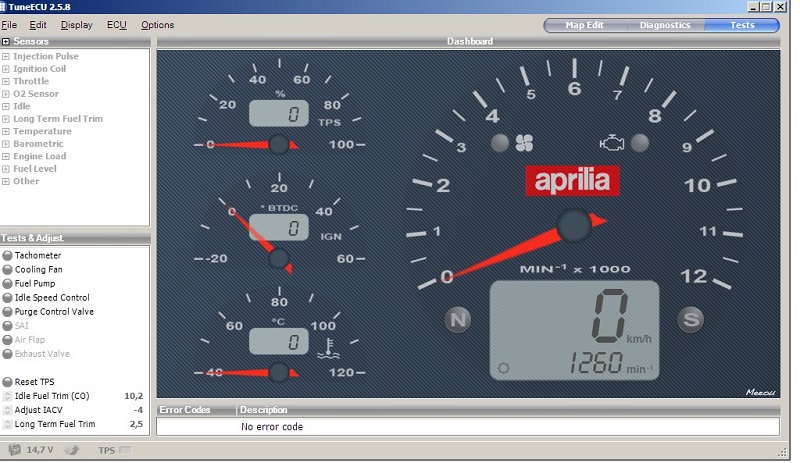The image size is (800, 463).
Task: Toggle the Purge Control Valve test
Action: [x=7, y=311]
